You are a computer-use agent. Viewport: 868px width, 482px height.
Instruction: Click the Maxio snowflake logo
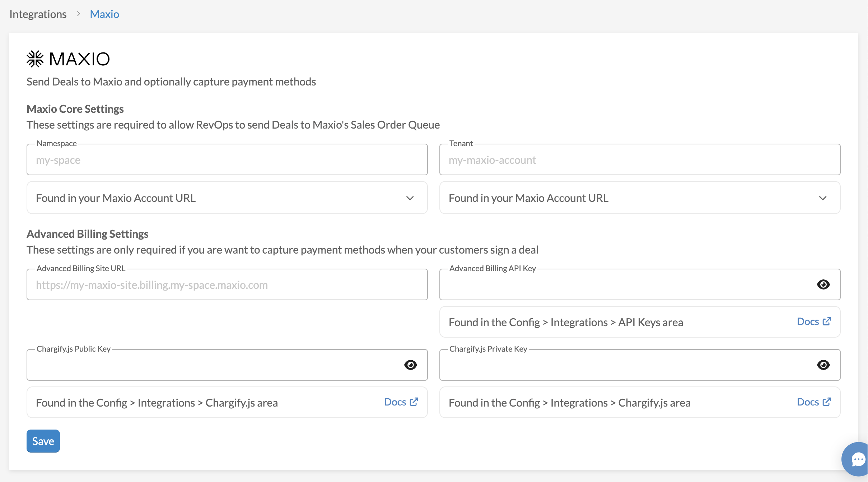[35, 59]
